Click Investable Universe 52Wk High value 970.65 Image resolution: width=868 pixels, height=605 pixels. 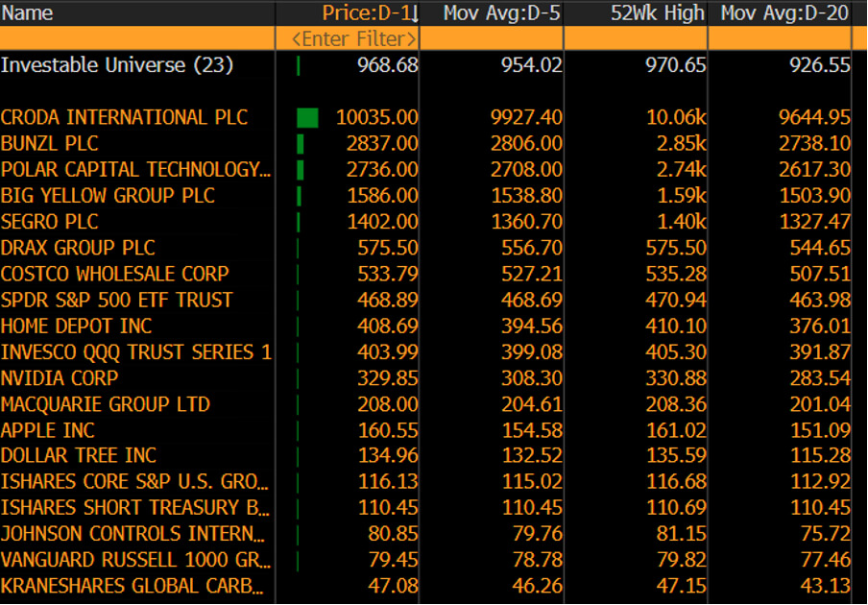[x=676, y=65]
